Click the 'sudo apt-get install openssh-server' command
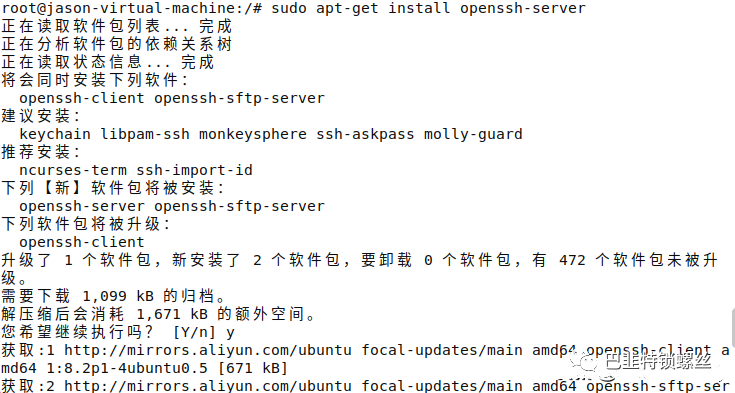The width and height of the screenshot is (735, 393). [x=428, y=8]
